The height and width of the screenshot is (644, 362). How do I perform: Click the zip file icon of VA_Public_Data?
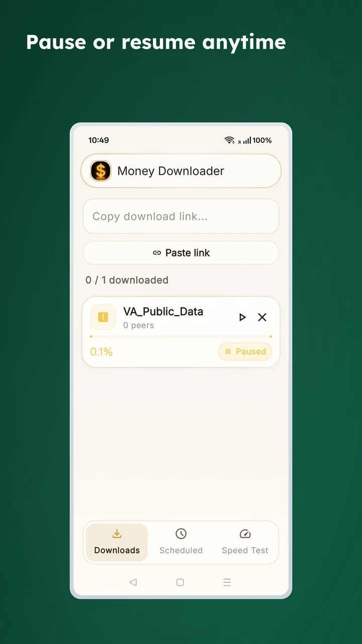point(103,317)
